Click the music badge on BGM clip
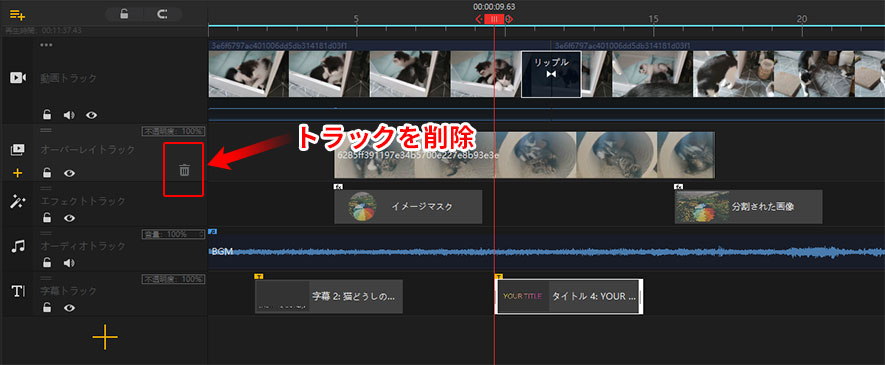 click(213, 231)
